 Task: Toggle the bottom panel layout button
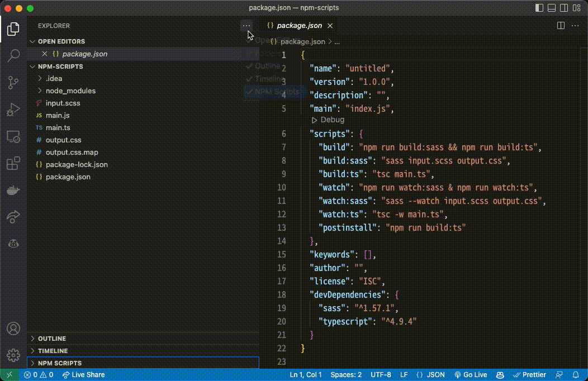552,8
